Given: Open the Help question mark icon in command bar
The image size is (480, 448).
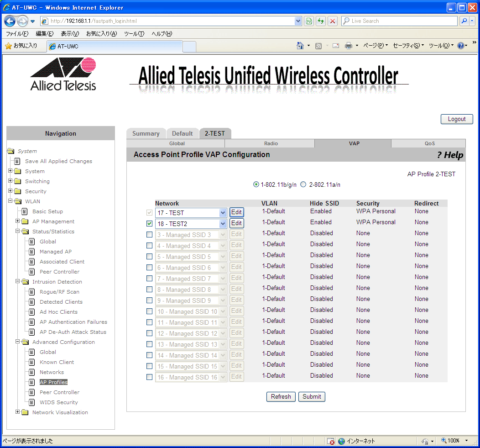Looking at the screenshot, I should pyautogui.click(x=461, y=46).
